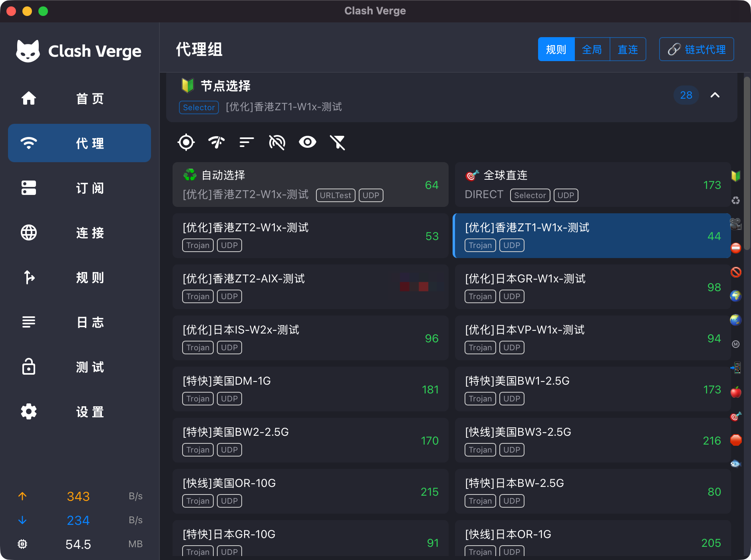Jump to red apple group in side strip
This screenshot has width=751, height=560.
point(736,392)
